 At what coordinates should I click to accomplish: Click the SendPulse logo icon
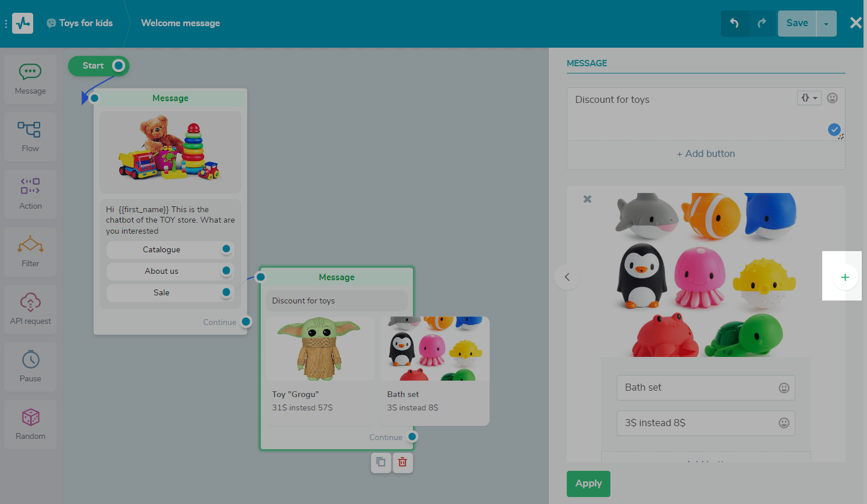click(23, 23)
